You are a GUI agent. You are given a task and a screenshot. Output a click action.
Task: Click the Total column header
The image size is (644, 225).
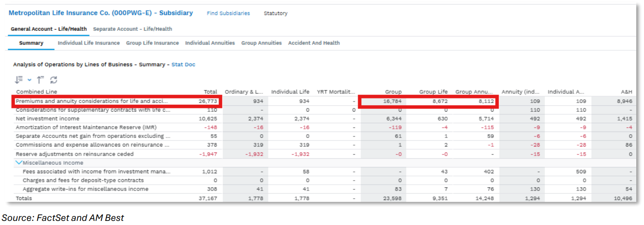(210, 92)
